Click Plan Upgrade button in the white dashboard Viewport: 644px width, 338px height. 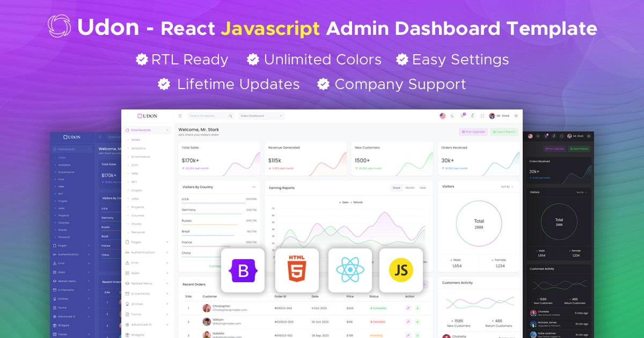tap(473, 131)
